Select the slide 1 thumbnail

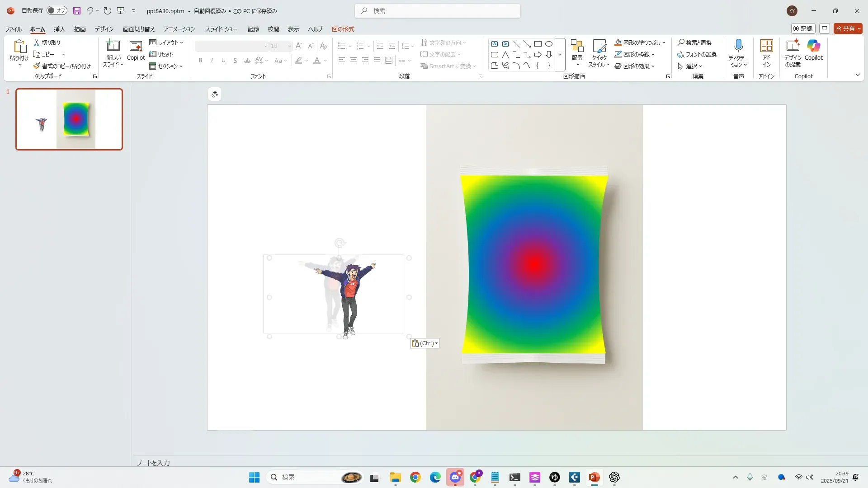69,119
